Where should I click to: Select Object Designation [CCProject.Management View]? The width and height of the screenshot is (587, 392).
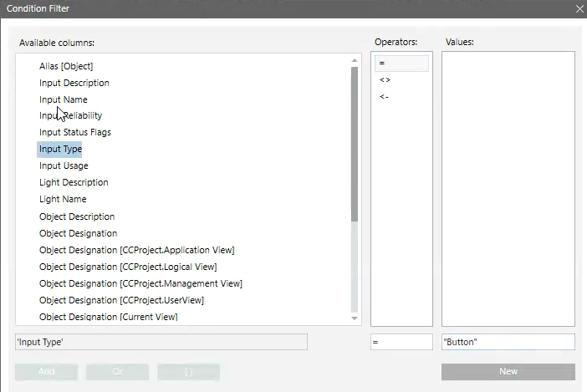[x=140, y=283]
